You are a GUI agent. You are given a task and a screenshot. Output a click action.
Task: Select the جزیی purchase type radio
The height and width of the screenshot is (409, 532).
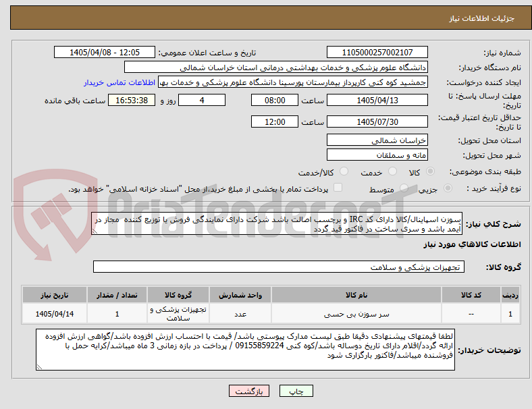click(448, 188)
